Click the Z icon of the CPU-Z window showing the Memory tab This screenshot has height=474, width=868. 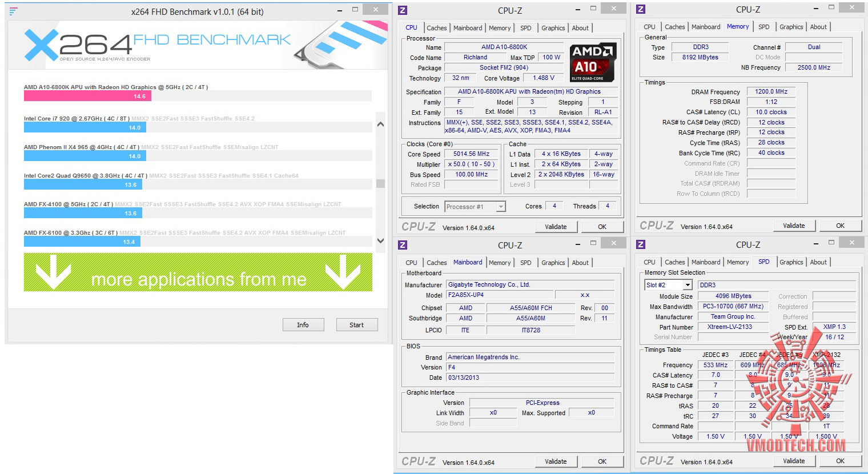click(641, 9)
